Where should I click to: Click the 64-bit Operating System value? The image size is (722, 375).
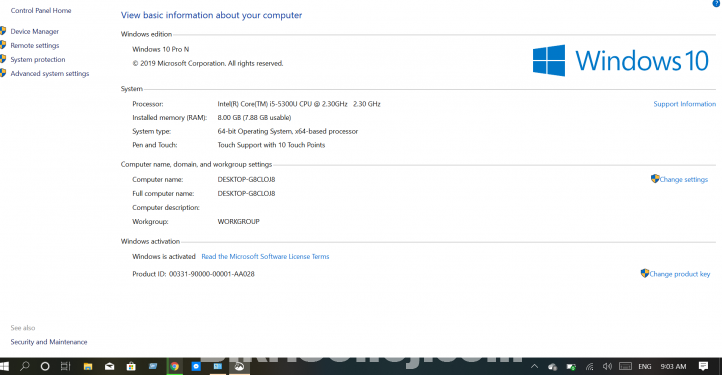pyautogui.click(x=287, y=131)
